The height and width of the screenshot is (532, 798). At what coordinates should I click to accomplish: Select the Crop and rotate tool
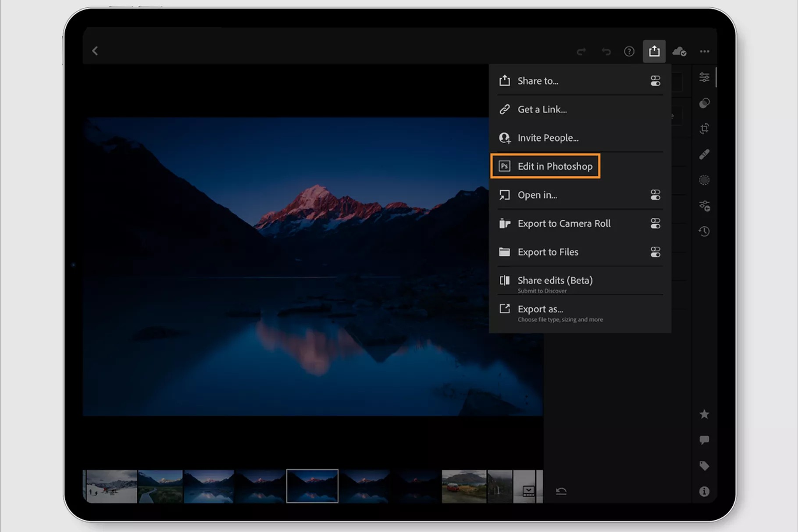704,129
